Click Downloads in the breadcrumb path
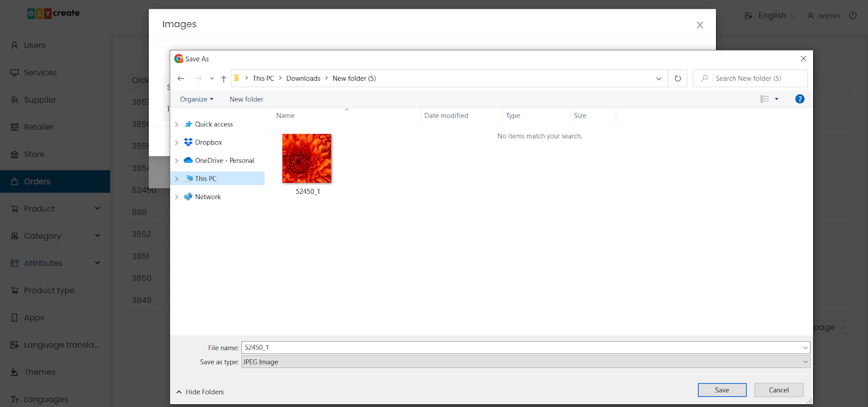 pos(303,79)
